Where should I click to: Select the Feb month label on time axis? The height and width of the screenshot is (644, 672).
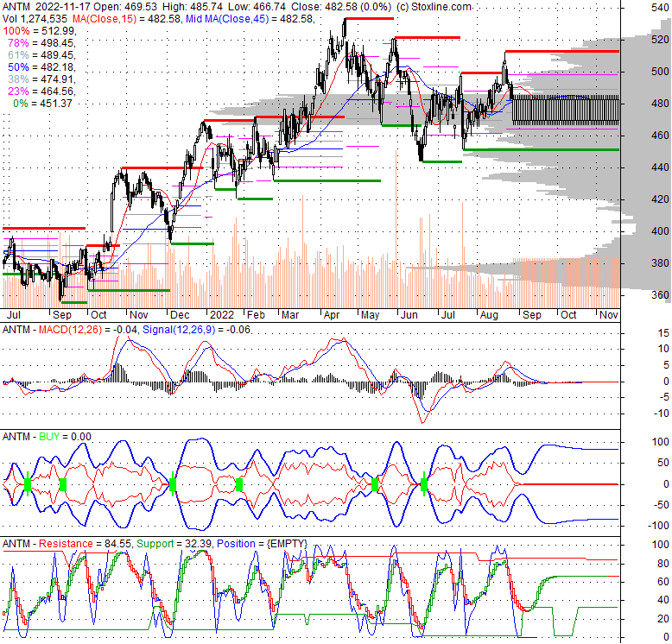click(256, 315)
